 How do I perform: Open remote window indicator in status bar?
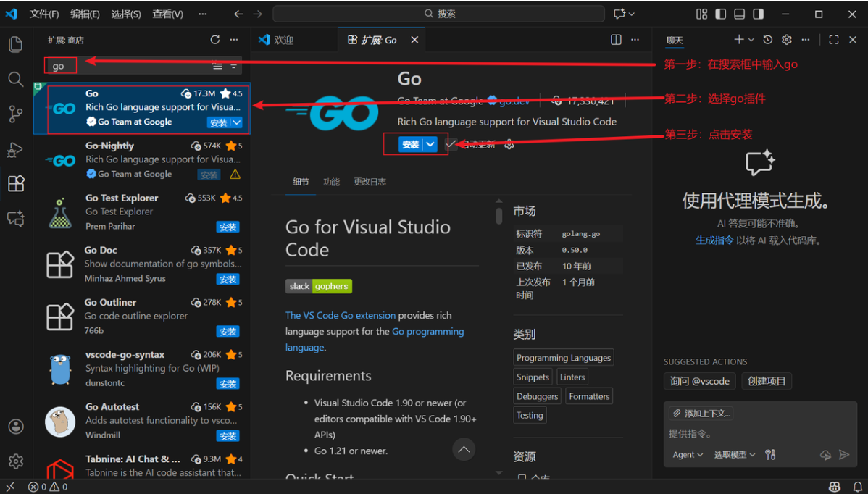(10, 487)
